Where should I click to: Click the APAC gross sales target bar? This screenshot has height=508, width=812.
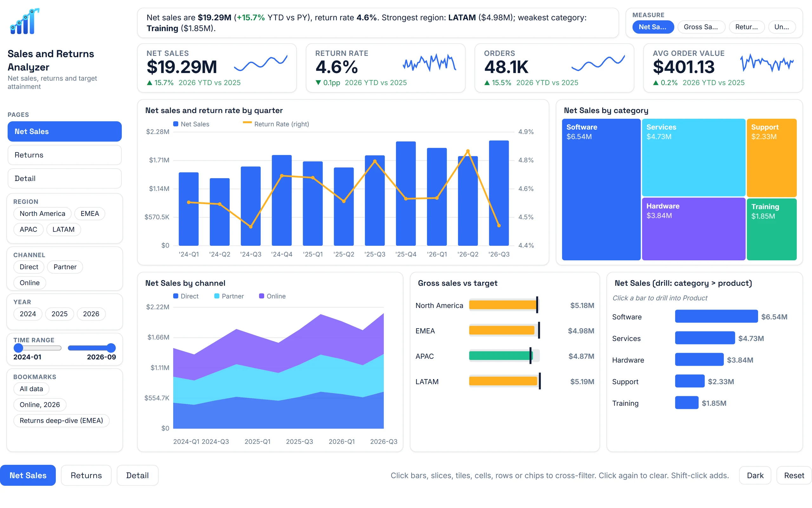(500, 356)
